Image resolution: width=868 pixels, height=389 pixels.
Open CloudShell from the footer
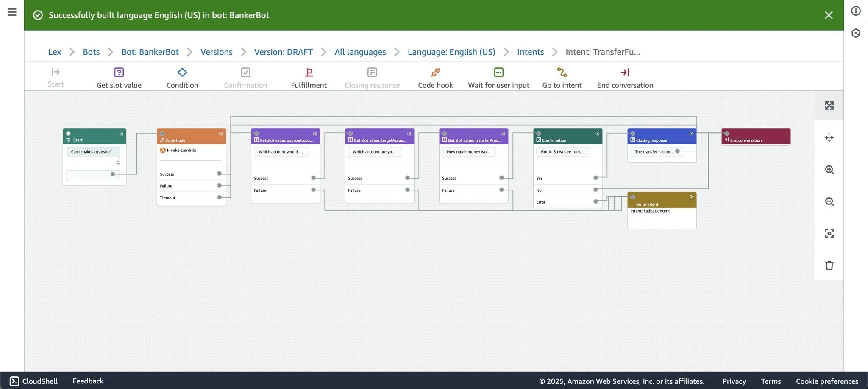pyautogui.click(x=34, y=381)
